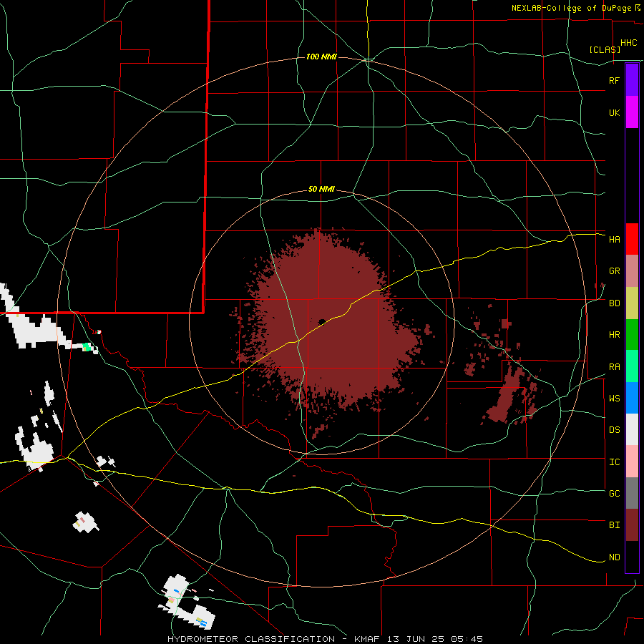Click the RA legend label

[614, 367]
